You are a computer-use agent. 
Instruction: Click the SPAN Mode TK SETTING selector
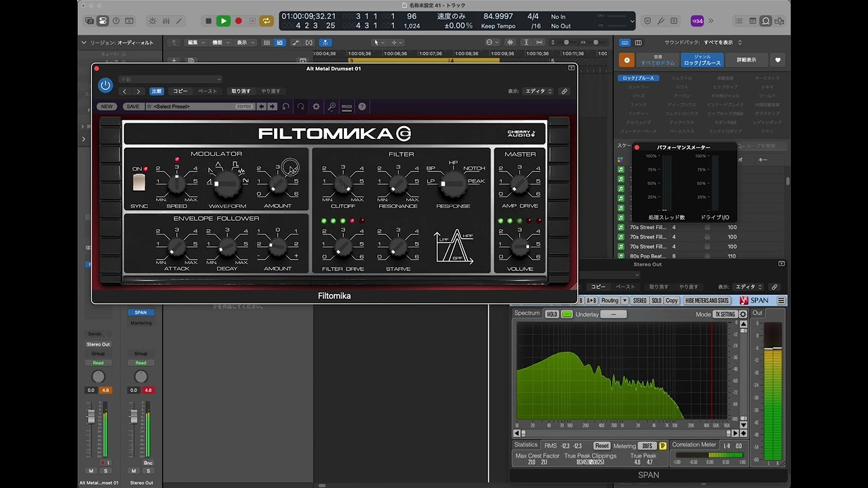[x=725, y=314]
